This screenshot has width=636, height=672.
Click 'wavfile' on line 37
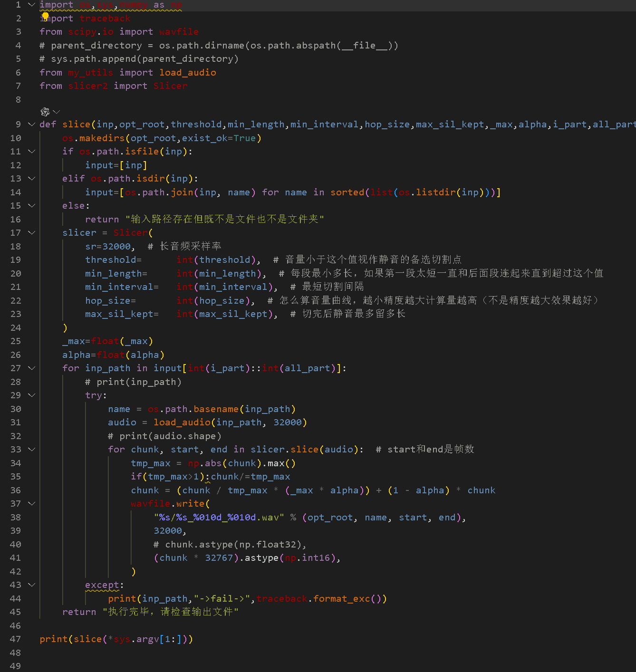click(x=151, y=503)
